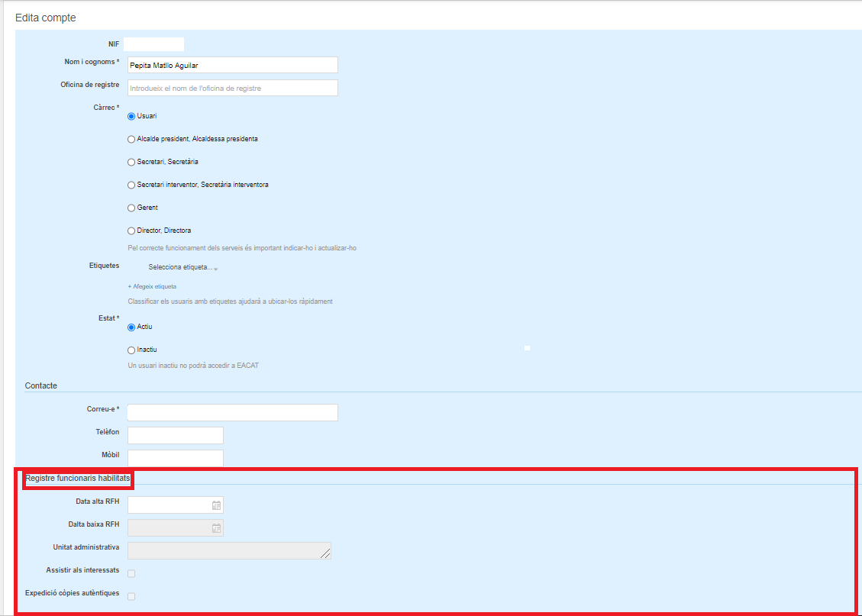Choose Director, Directora as the càrrec
Screen dimensions: 862x616
(x=131, y=231)
